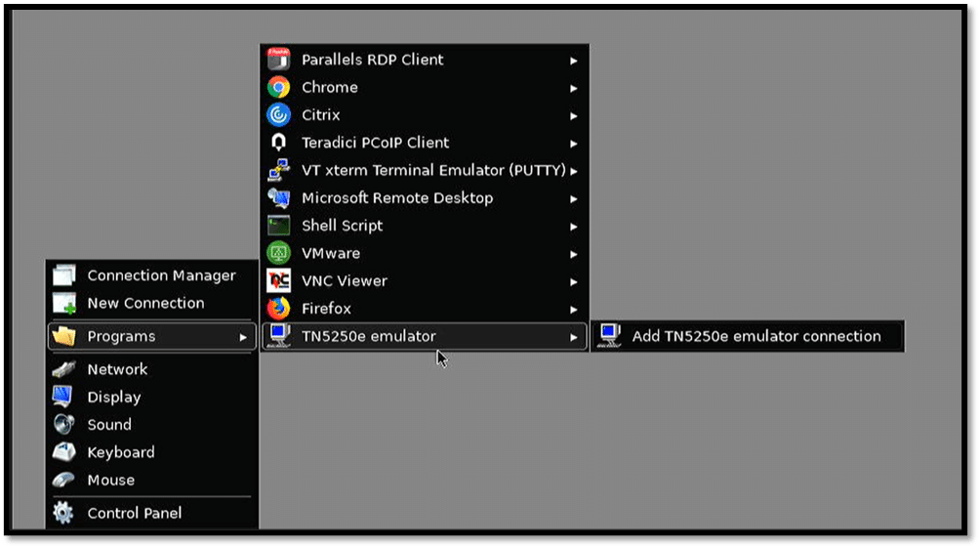Expand the TN5250e emulator submenu arrow
The height and width of the screenshot is (548, 980).
pyautogui.click(x=574, y=337)
